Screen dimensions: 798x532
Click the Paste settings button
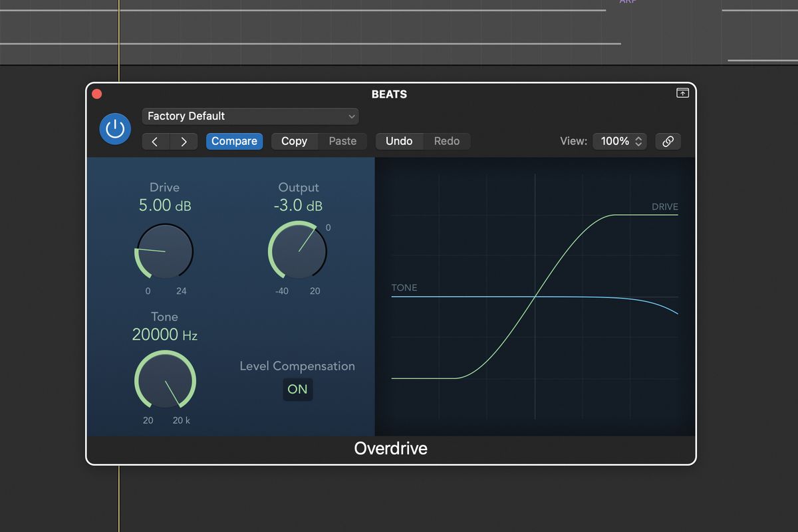pos(342,141)
